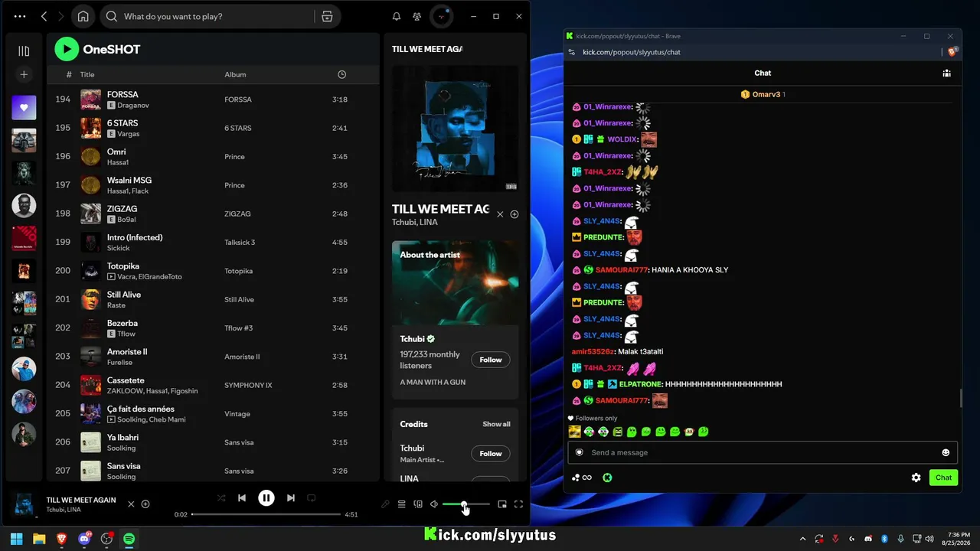Screen dimensions: 980x551
Task: Open the emoji picker in Kick chat
Action: click(x=946, y=452)
